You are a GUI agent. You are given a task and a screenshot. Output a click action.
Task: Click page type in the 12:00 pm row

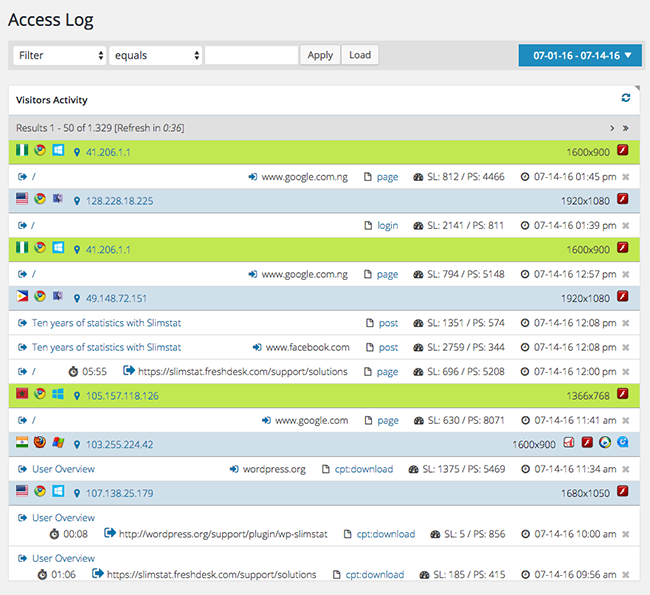(387, 372)
